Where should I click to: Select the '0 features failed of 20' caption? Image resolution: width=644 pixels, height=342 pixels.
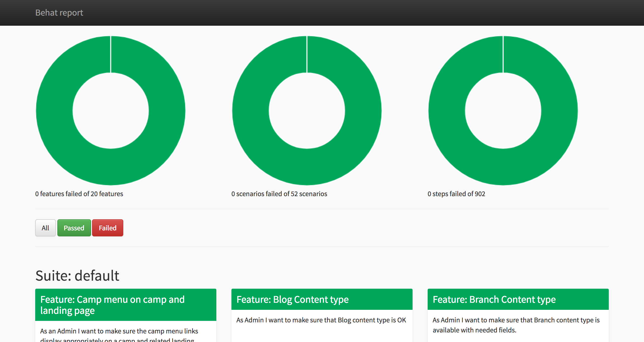[79, 194]
